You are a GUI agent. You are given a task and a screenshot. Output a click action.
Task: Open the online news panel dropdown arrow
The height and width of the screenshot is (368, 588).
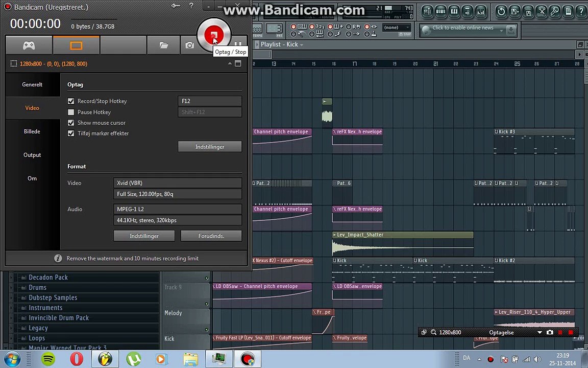tap(501, 31)
